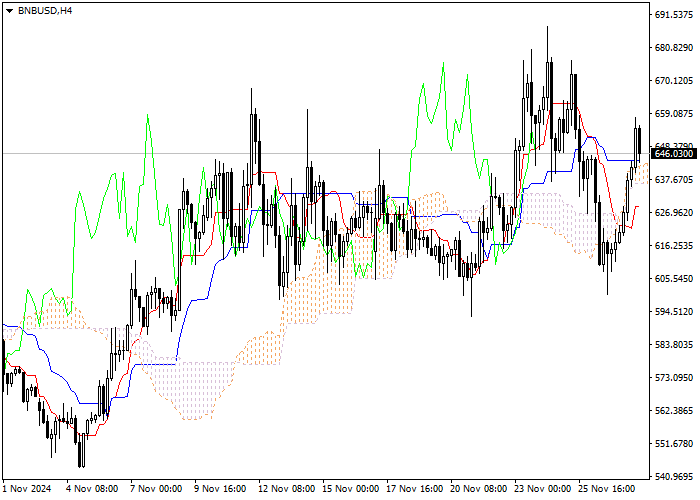The height and width of the screenshot is (500, 700).
Task: Click the 7 Nov 00:00 time label
Action: [x=156, y=489]
